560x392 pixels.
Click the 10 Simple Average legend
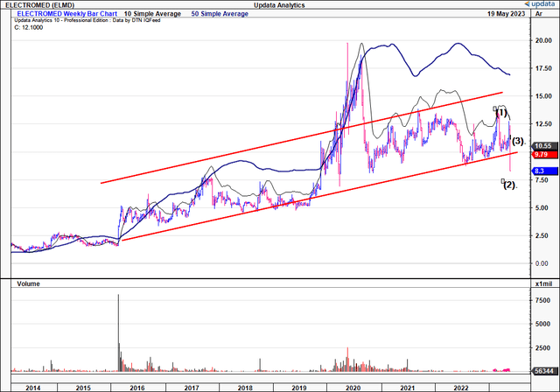pos(152,14)
